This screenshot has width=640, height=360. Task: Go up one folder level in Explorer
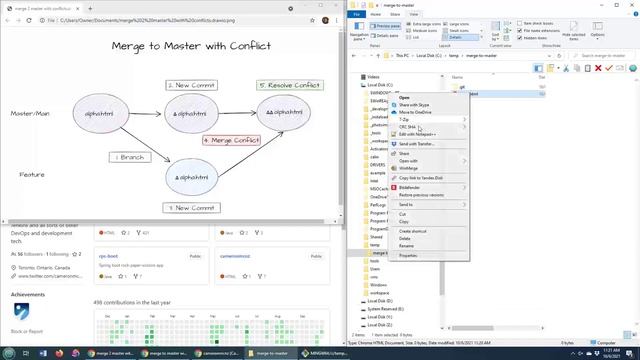378,56
